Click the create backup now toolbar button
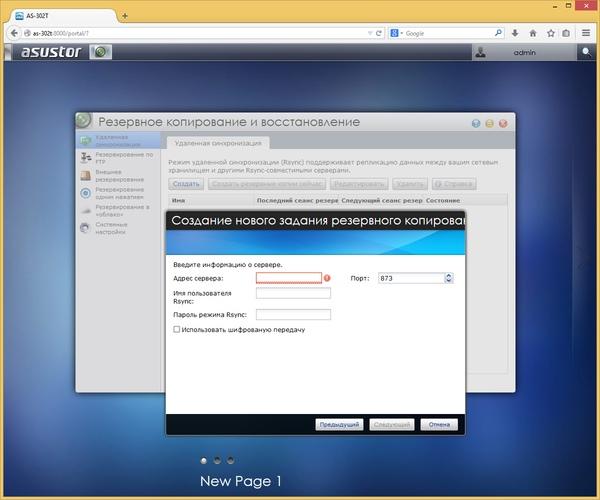 pos(267,184)
